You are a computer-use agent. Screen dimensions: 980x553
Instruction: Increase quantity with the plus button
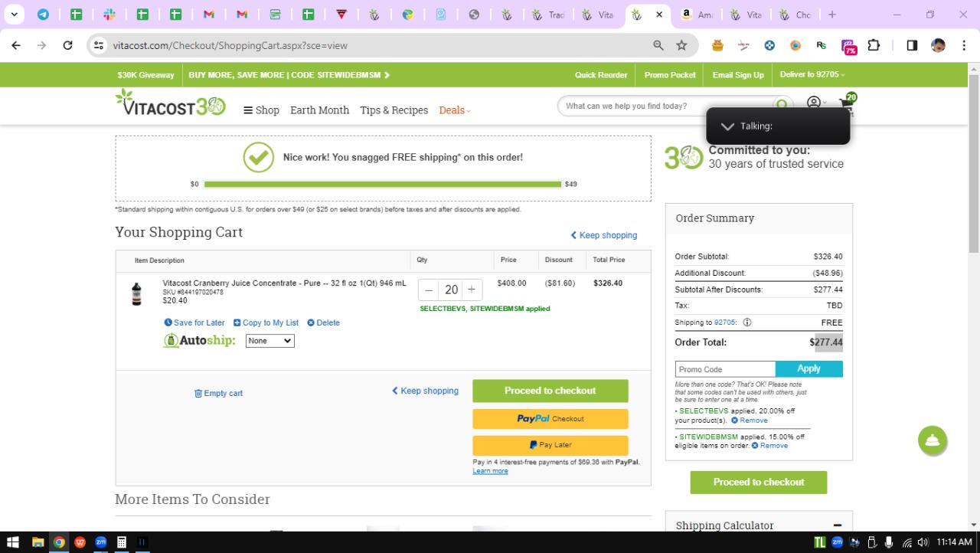click(472, 290)
